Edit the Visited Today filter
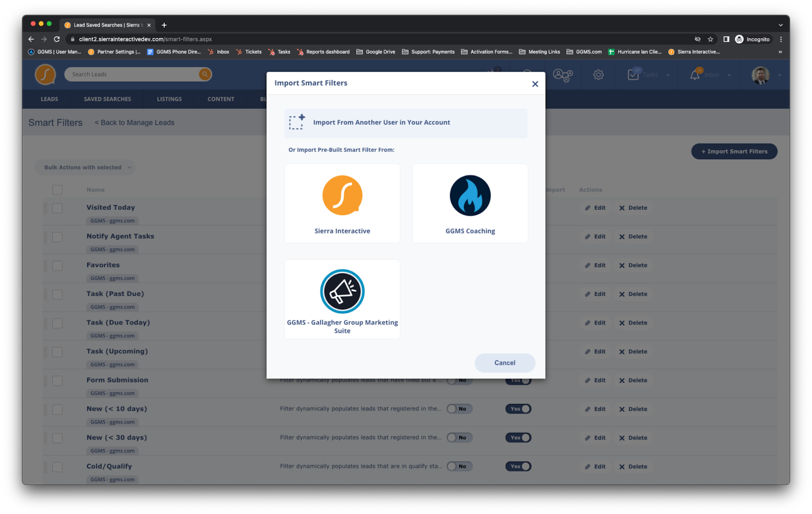 coord(595,208)
